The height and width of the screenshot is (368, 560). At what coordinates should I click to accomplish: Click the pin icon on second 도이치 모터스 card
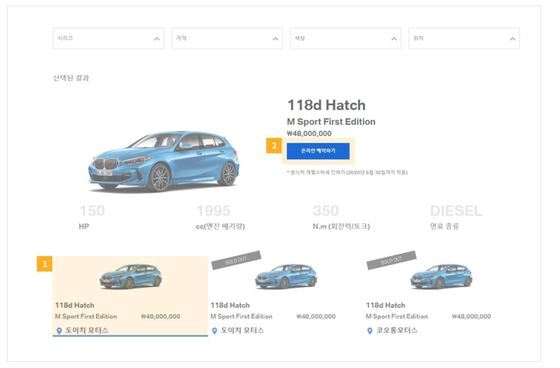click(215, 331)
